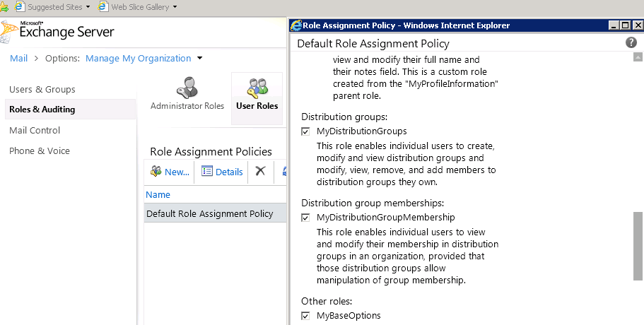Uncheck the MyBaseOptions checkbox
The image size is (644, 325).
pyautogui.click(x=305, y=316)
